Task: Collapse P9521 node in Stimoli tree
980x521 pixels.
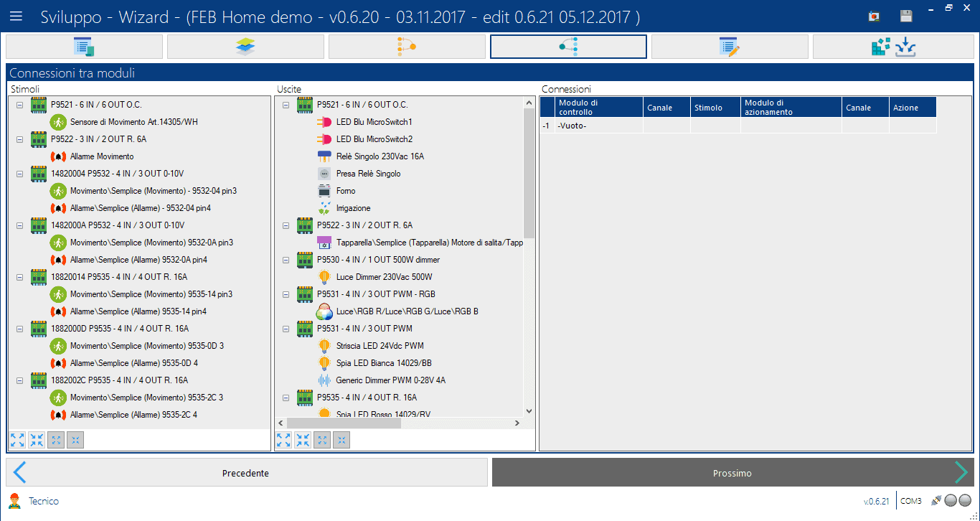Action: pyautogui.click(x=20, y=105)
